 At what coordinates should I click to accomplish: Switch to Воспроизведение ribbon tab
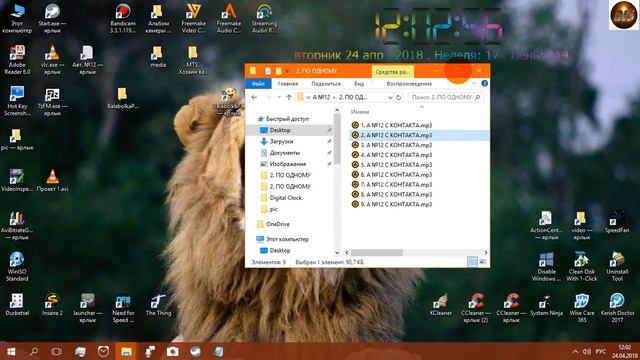tap(409, 83)
